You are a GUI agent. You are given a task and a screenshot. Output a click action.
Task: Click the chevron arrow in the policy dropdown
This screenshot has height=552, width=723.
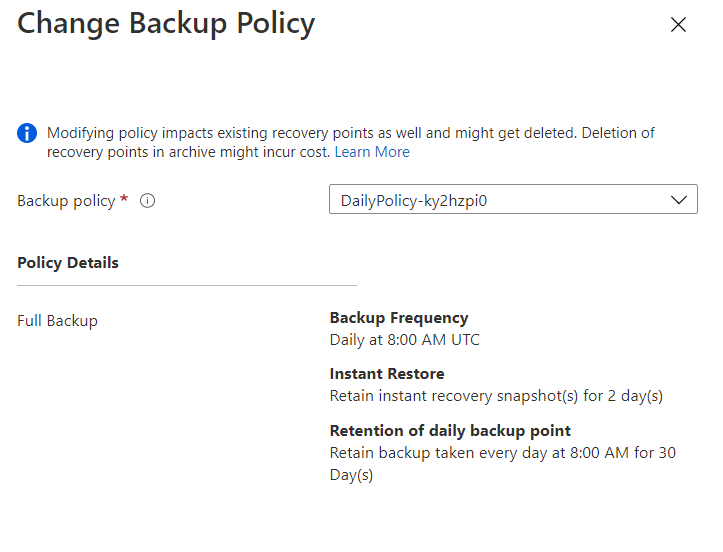tap(679, 200)
